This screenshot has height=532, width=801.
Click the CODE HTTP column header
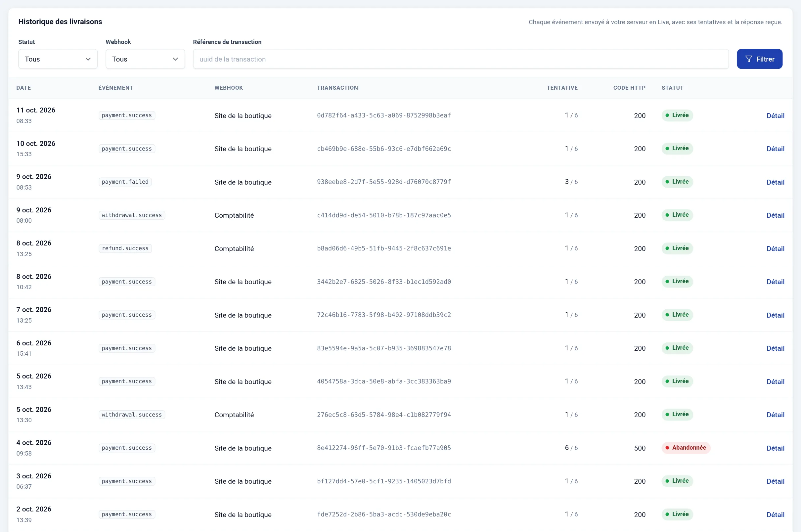click(629, 88)
